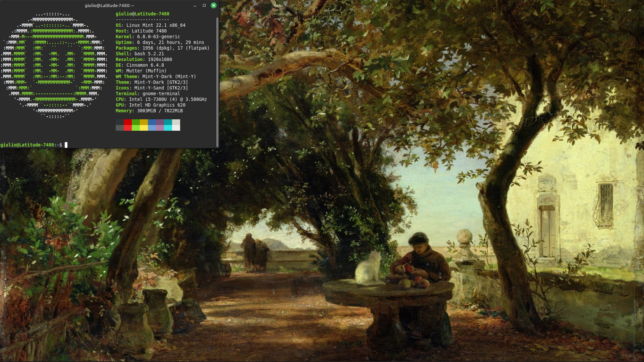Image resolution: width=644 pixels, height=362 pixels.
Task: Click the Uptime line in neofetch output
Action: 160,42
